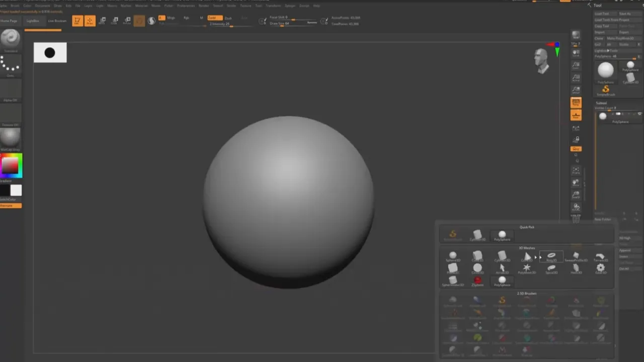This screenshot has width=644, height=362.
Task: Click the Home Page button
Action: pos(9,21)
